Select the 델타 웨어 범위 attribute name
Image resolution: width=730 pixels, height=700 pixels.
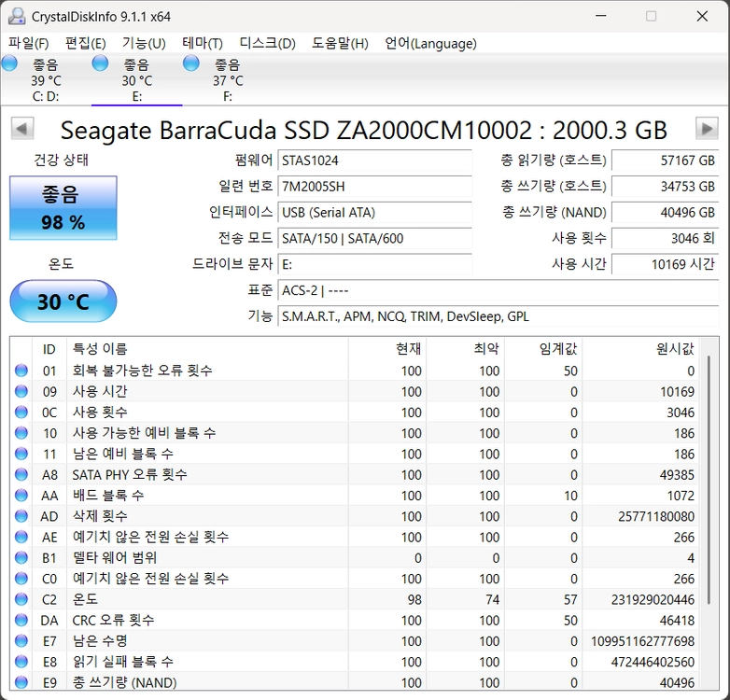point(115,557)
